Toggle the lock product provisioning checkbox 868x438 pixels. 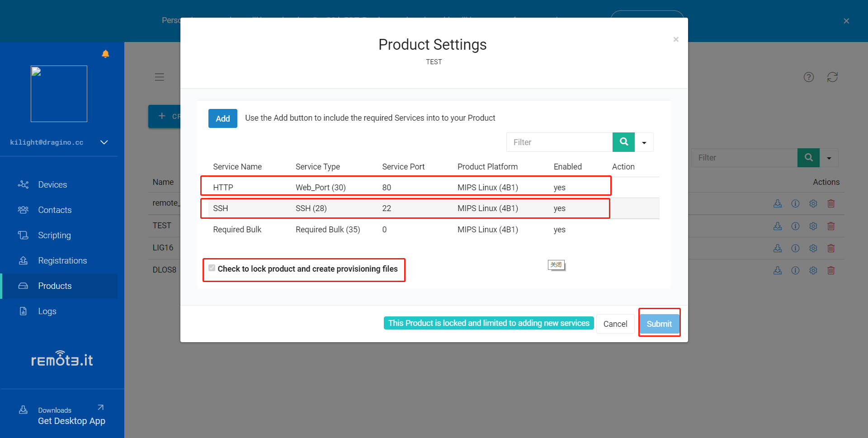tap(212, 268)
